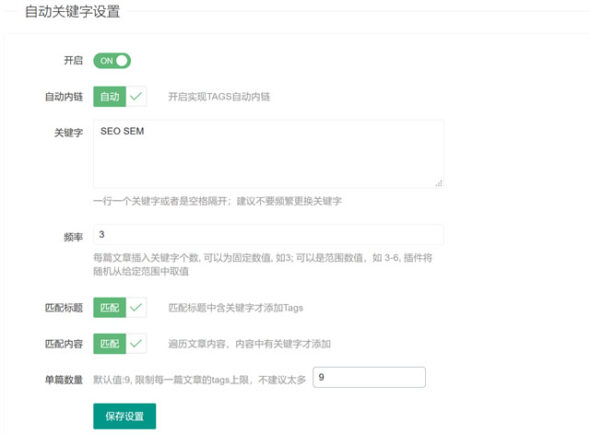Click the 自动关键字设置 page heading
590x434 pixels.
[73, 11]
